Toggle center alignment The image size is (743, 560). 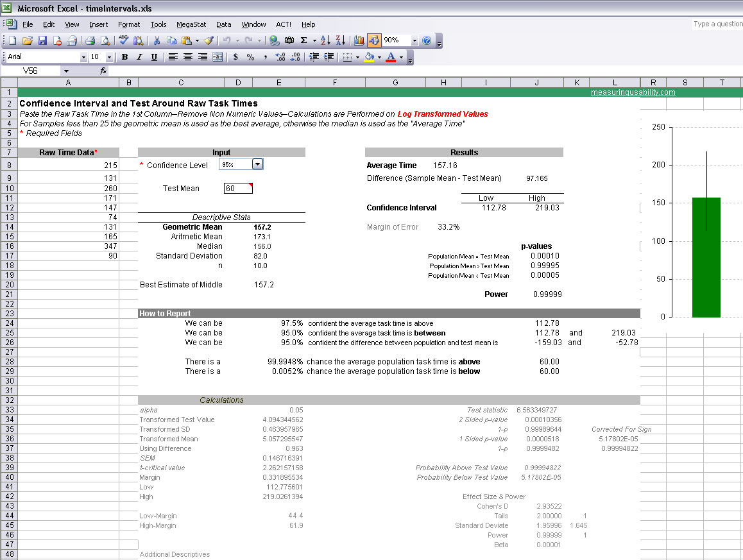tap(187, 57)
